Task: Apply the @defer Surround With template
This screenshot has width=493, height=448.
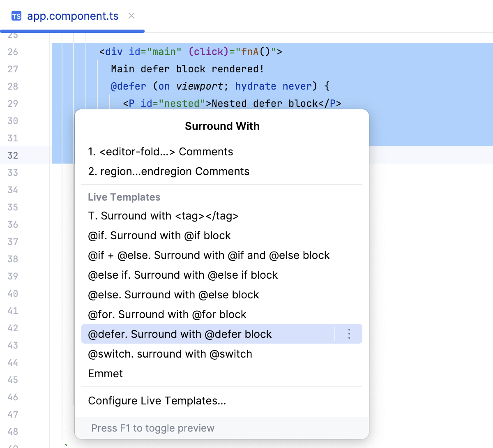Action: pos(180,334)
